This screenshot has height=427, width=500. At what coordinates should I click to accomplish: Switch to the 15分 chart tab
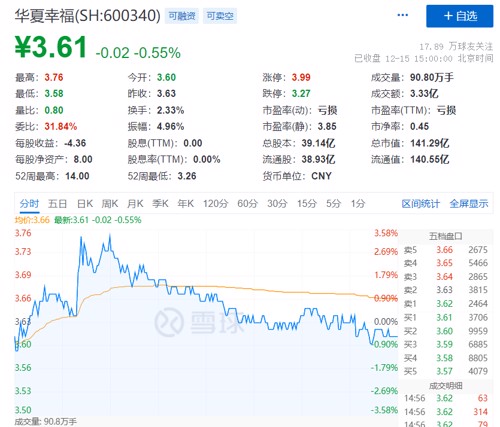[x=307, y=203]
